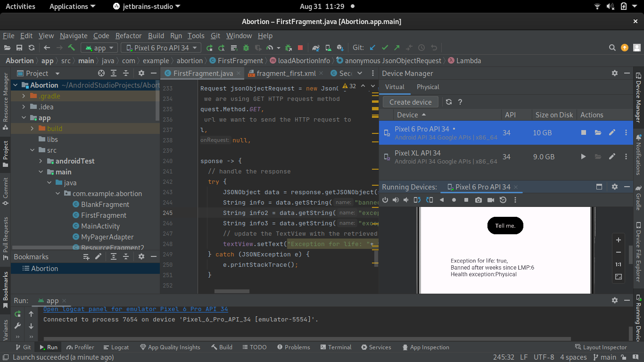Image resolution: width=644 pixels, height=362 pixels.
Task: Click the Git update project arrow
Action: 372,48
